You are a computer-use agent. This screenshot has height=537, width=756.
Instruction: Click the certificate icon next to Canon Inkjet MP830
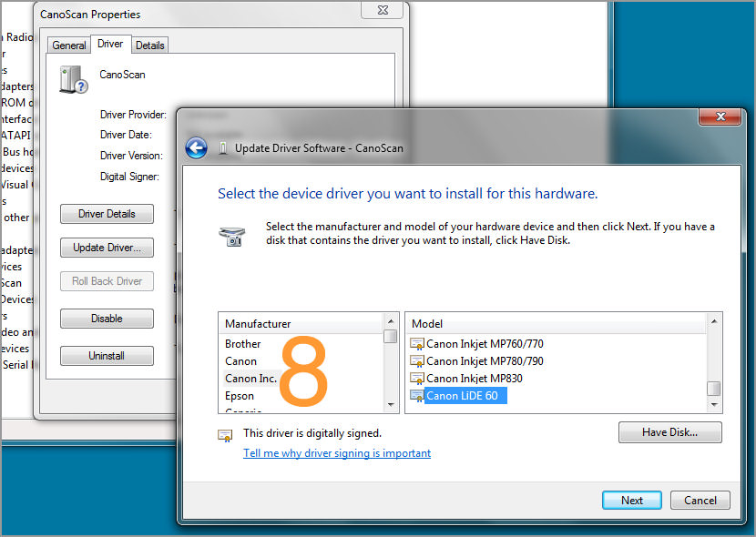(x=417, y=379)
